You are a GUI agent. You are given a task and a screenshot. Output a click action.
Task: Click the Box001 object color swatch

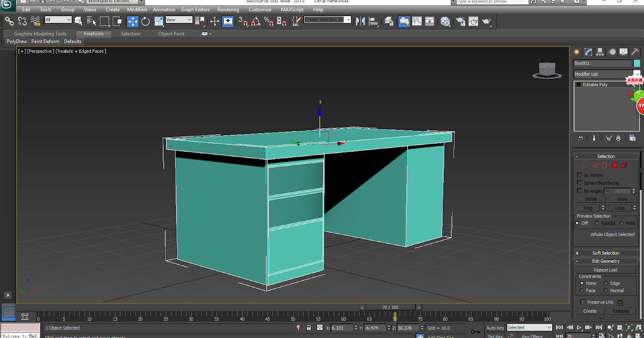pos(637,63)
